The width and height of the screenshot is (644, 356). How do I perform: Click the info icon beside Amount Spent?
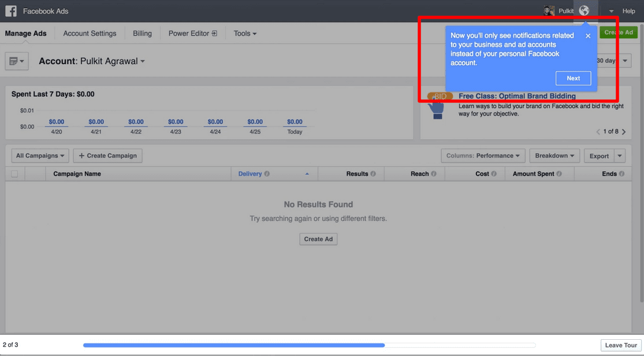coord(559,174)
